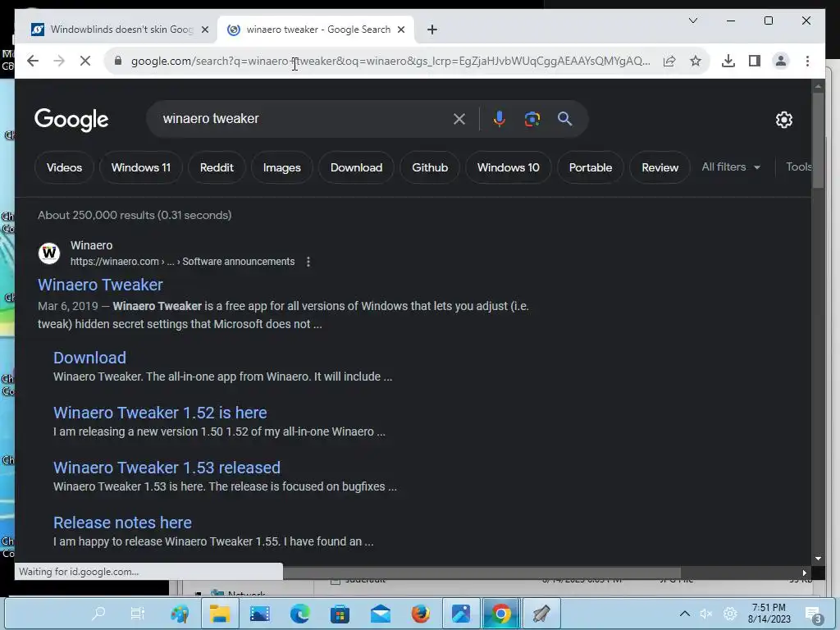Open Mail app from taskbar
Screen dimensions: 840x630
click(x=381, y=614)
